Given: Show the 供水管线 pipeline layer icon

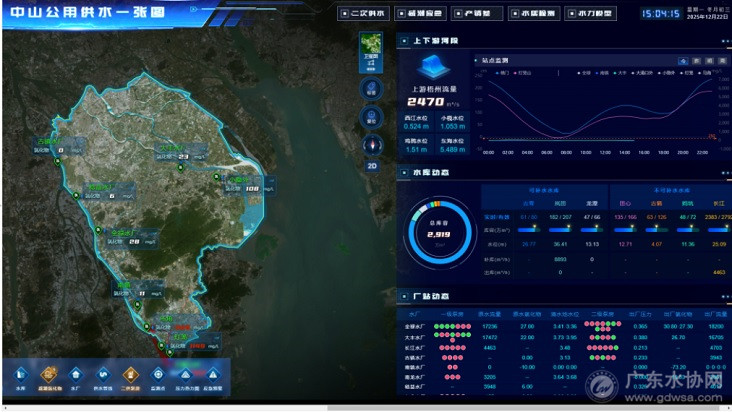Looking at the screenshot, I should coord(103,374).
